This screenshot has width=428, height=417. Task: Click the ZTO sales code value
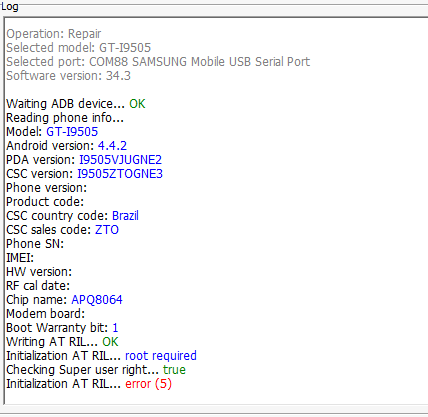pyautogui.click(x=107, y=230)
